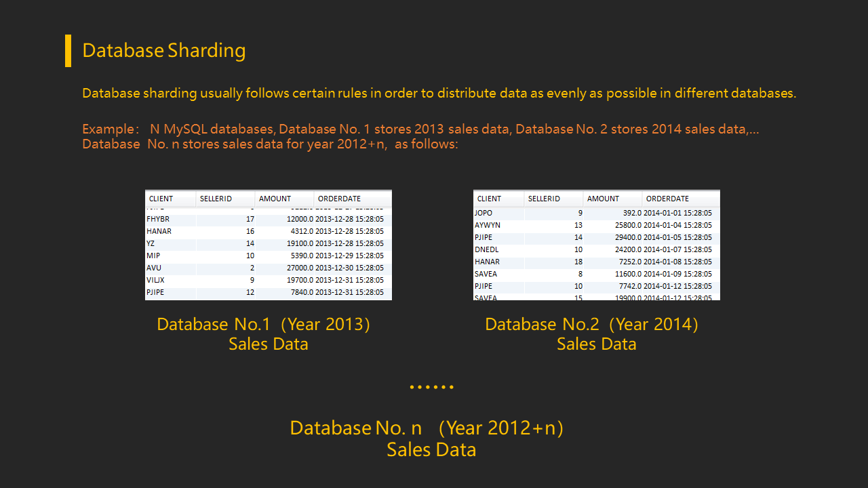This screenshot has height=488, width=868.
Task: Click order date "2013-12-30 15:28:05"
Action: click(349, 268)
